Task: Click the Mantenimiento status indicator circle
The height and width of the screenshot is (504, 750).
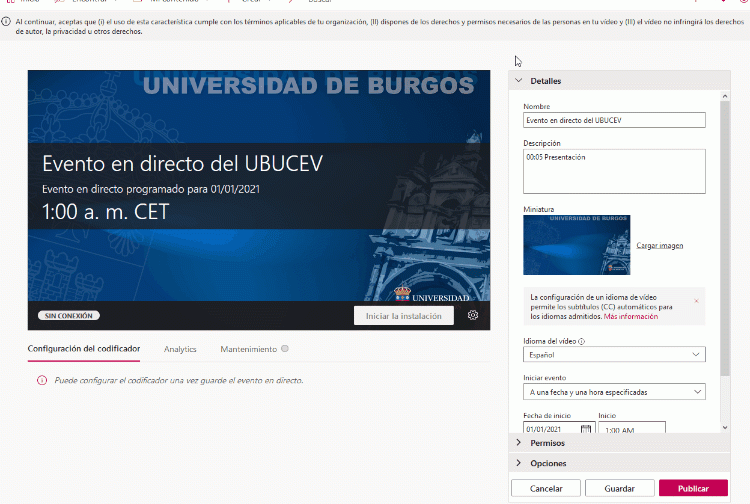Action: coord(285,349)
